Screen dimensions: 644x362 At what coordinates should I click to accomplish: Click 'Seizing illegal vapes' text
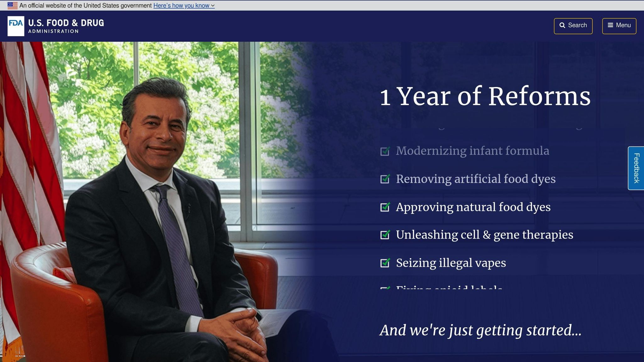[x=451, y=263]
